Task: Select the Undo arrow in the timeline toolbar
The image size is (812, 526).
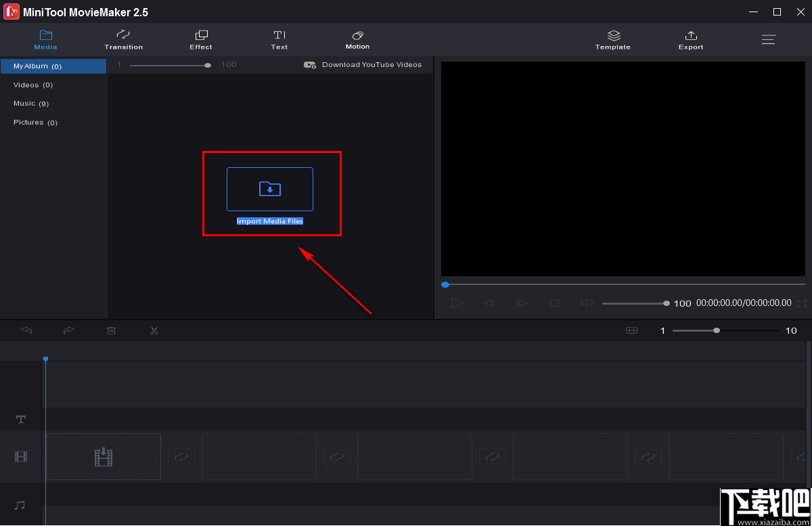Action: coord(26,330)
